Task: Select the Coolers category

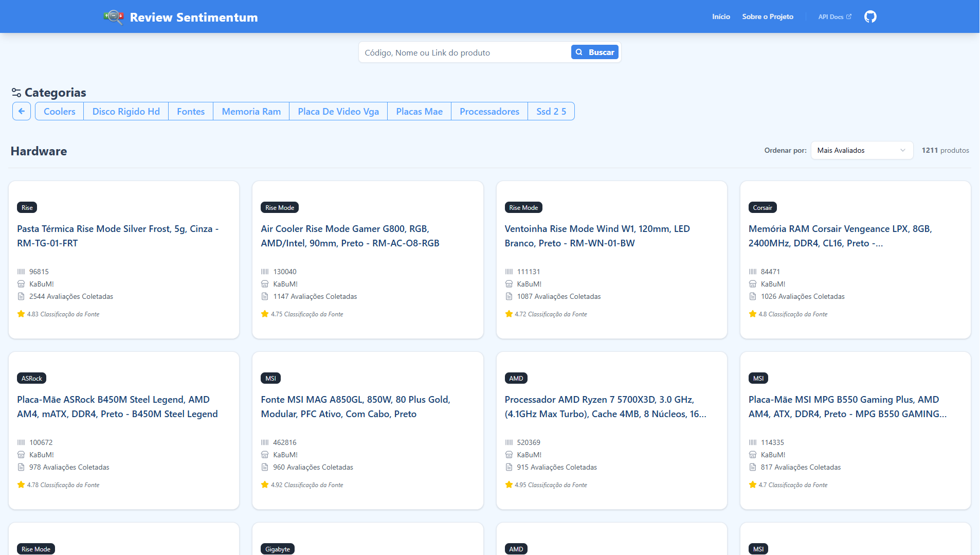Action: tap(60, 111)
